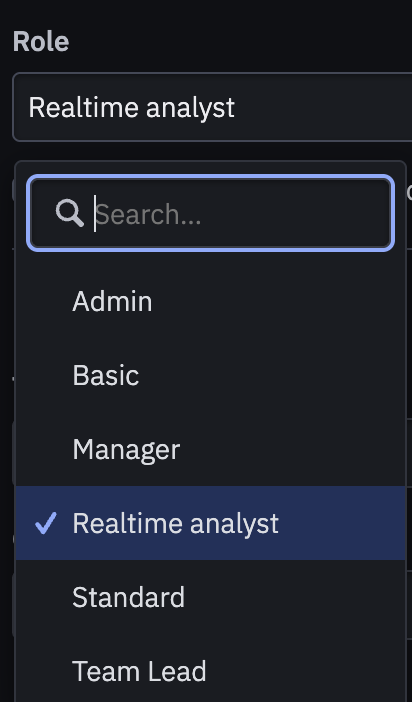
Task: Select the highlighted Realtime analyst option
Action: pos(210,523)
